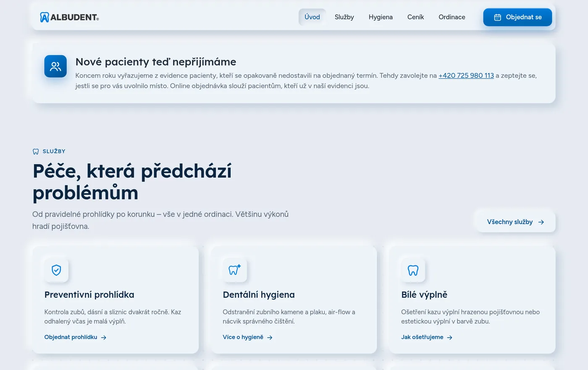The height and width of the screenshot is (370, 588).
Task: Click the arrow next to Všechny služby
Action: click(x=541, y=222)
